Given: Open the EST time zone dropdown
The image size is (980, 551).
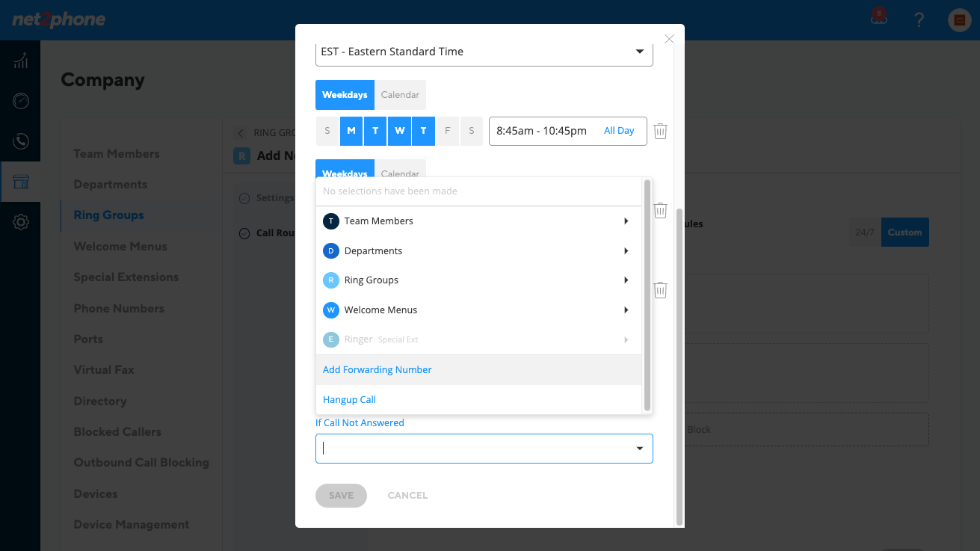Looking at the screenshot, I should point(484,52).
